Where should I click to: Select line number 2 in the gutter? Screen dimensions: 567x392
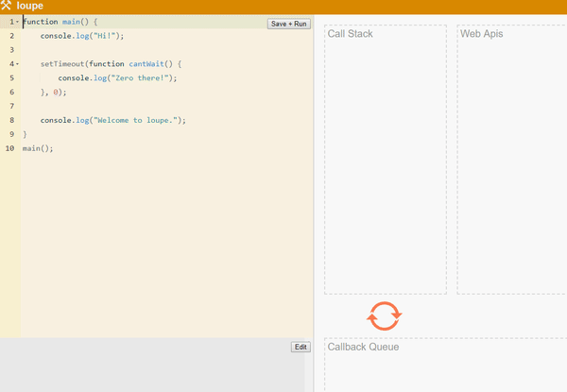tap(10, 35)
